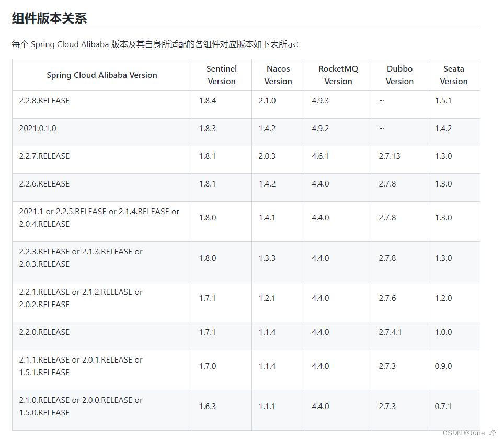This screenshot has height=441, width=504.
Task: Click Nacos 1.1.1 cell
Action: (267, 406)
